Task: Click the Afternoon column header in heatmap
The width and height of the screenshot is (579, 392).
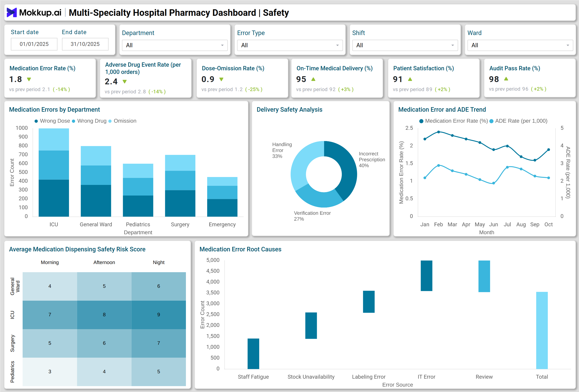Action: click(x=104, y=262)
